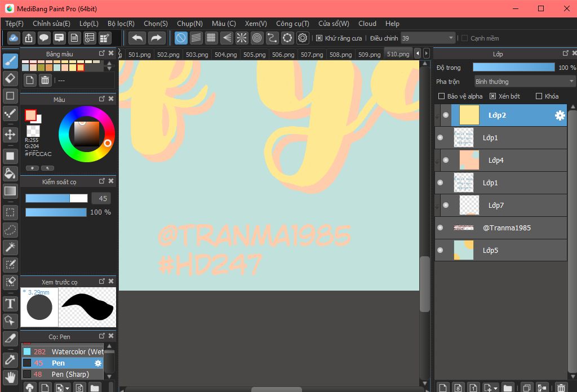
Task: Open Điều chỉnh correction value dropdown
Action: (428, 38)
